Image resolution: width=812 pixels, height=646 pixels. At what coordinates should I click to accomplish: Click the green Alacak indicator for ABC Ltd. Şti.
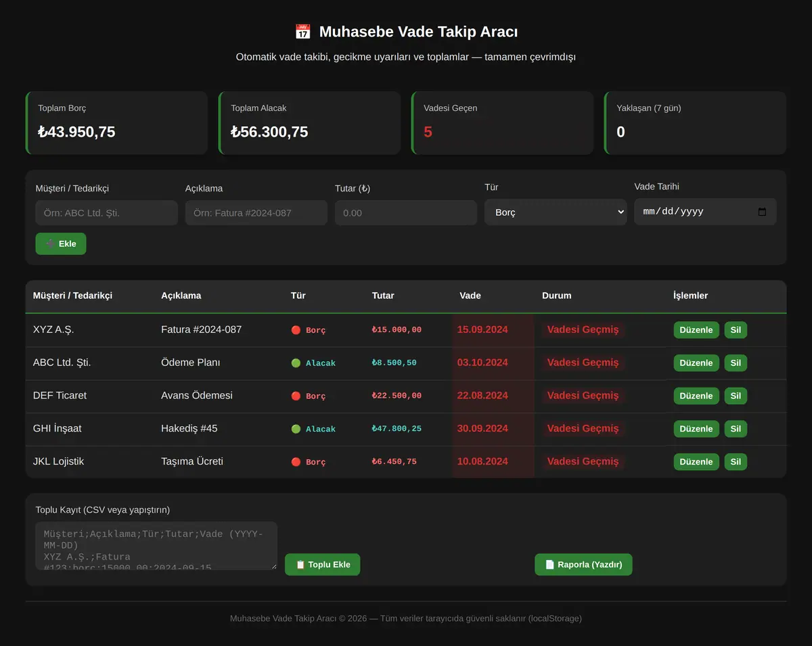point(296,363)
